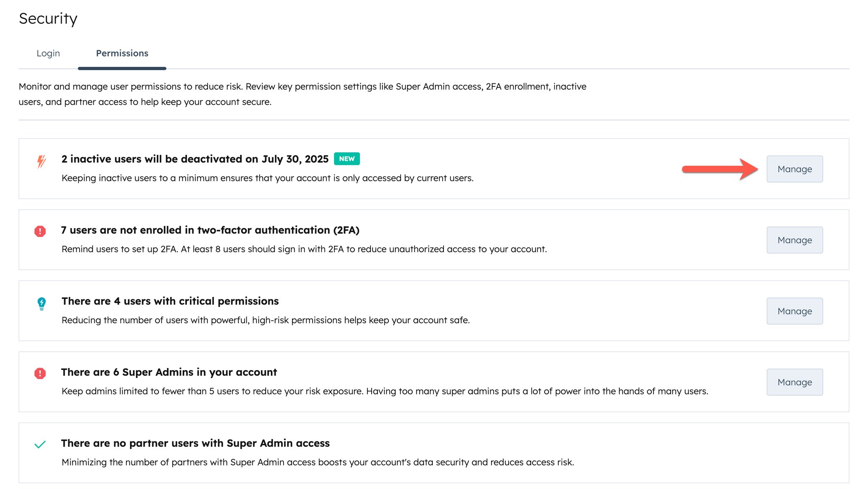Viewport: 868px width, 489px height.
Task: Click the green checkmark icon for partner users row
Action: coord(40,444)
